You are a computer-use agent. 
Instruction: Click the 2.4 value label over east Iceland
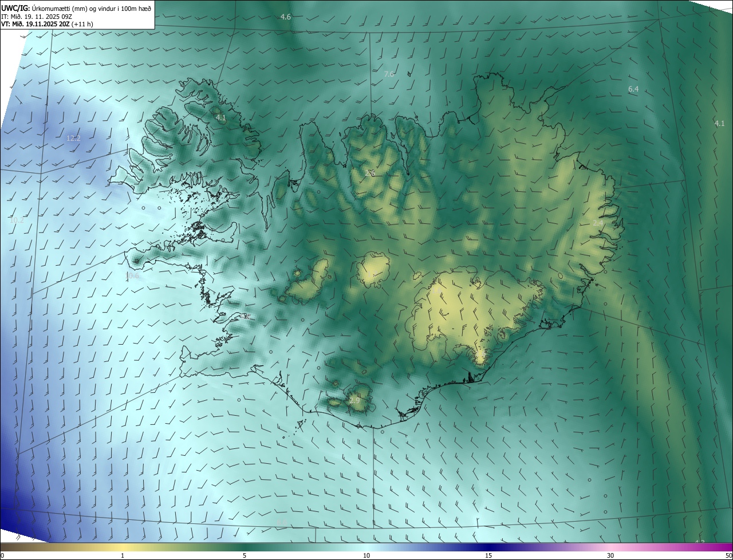pyautogui.click(x=598, y=223)
